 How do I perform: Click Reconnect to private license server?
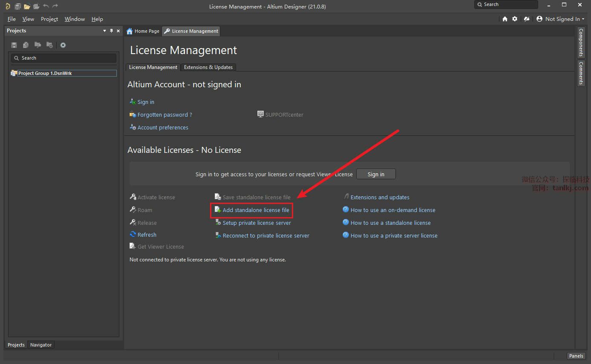point(266,236)
